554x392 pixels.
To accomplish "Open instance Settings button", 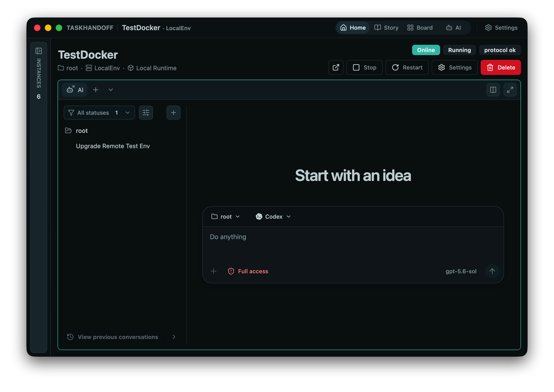I will tap(455, 67).
